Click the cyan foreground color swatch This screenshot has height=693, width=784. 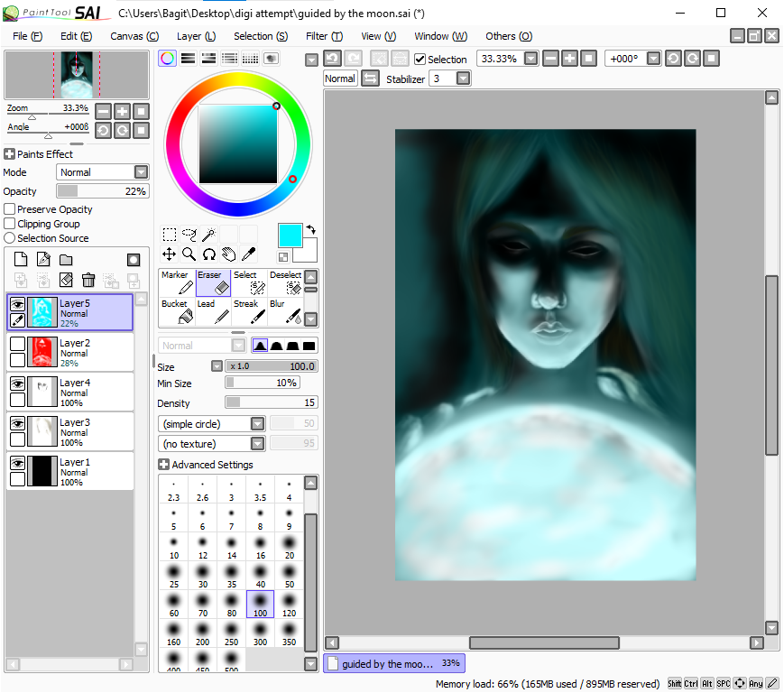[x=290, y=236]
